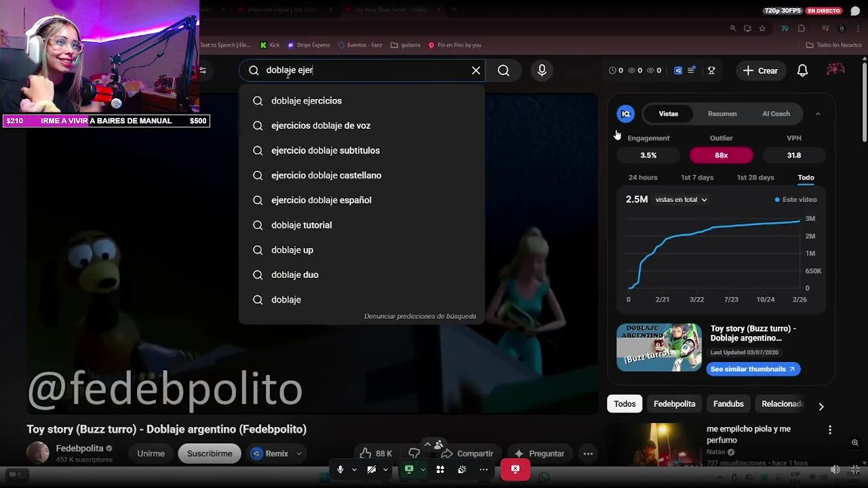This screenshot has width=868, height=488.
Task: Click the search field containing doblaje ejer
Action: pyautogui.click(x=363, y=70)
